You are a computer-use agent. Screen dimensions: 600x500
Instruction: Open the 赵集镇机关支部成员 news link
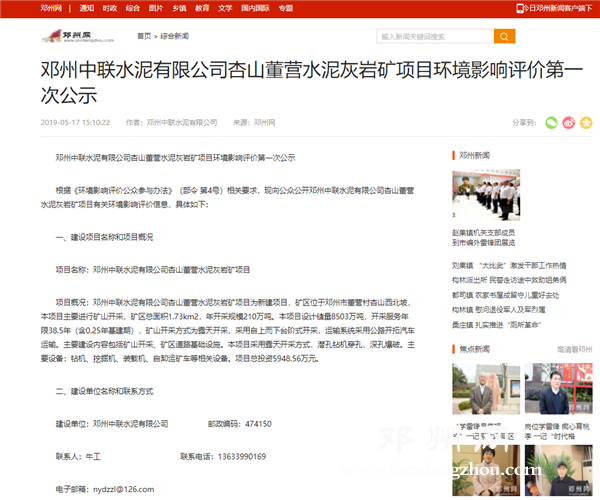point(484,238)
